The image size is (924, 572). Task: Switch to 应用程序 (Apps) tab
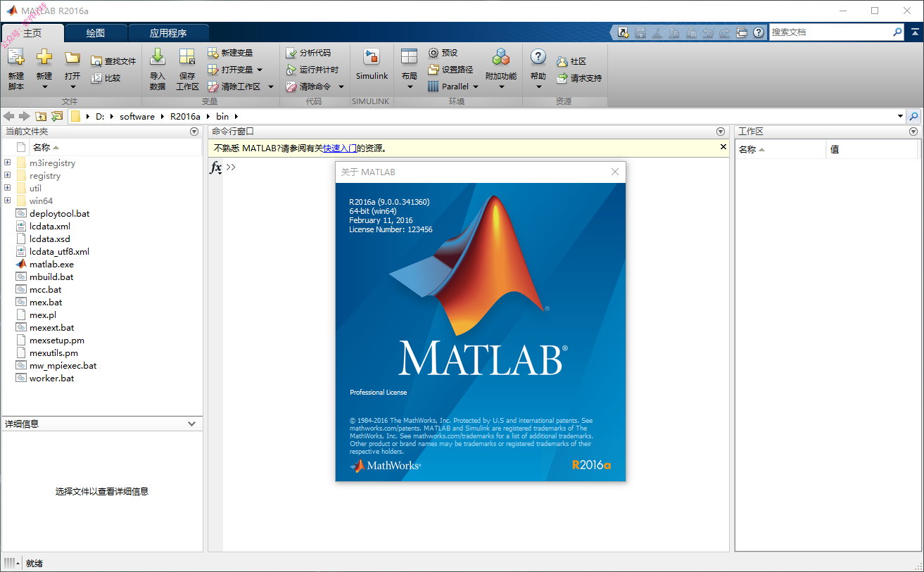(x=168, y=33)
